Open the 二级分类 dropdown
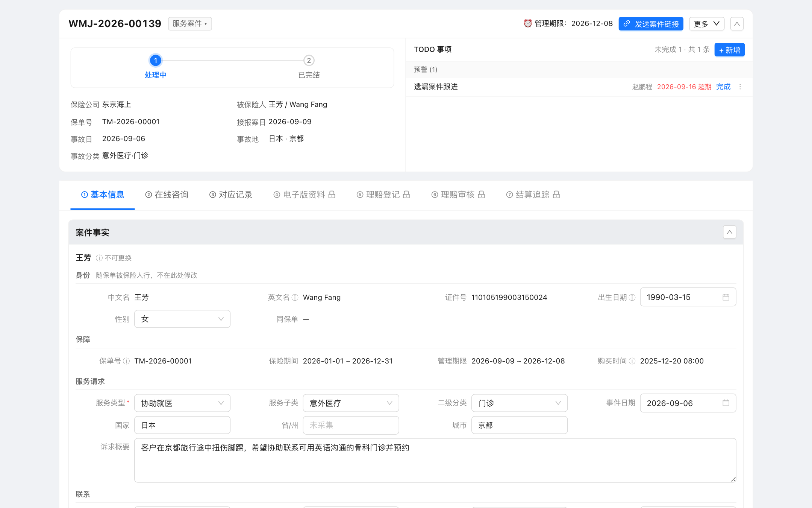 point(520,403)
